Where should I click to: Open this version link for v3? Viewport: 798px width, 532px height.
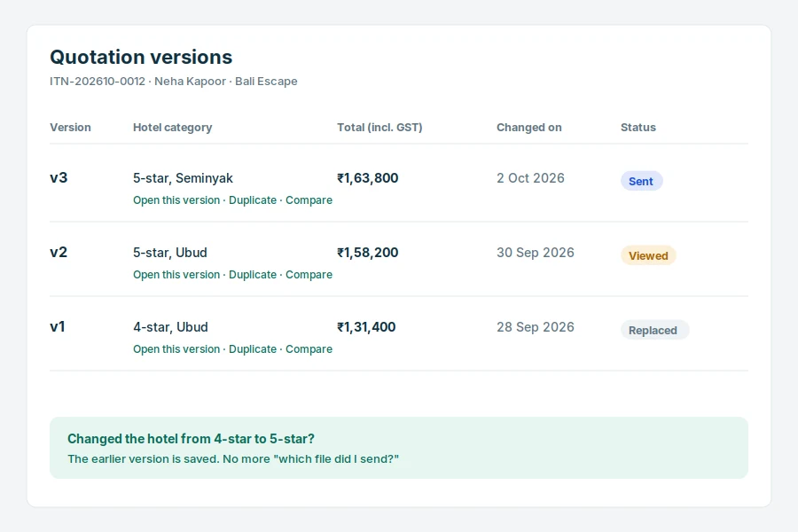tap(176, 200)
